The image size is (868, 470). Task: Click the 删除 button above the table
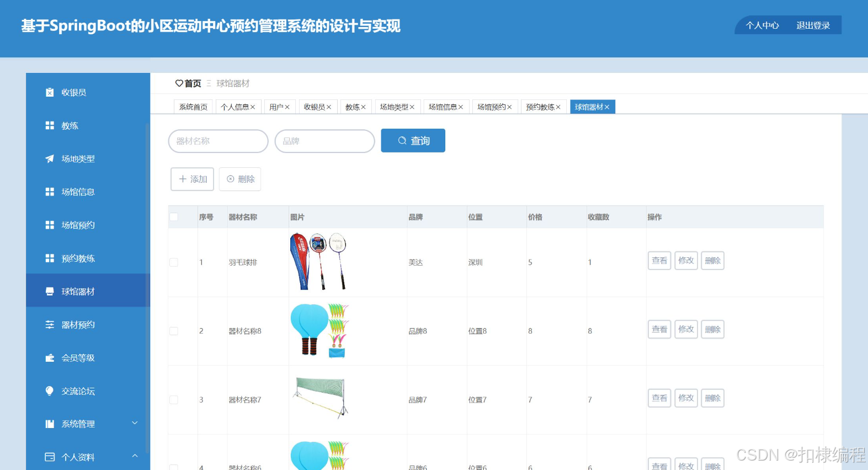coord(240,179)
